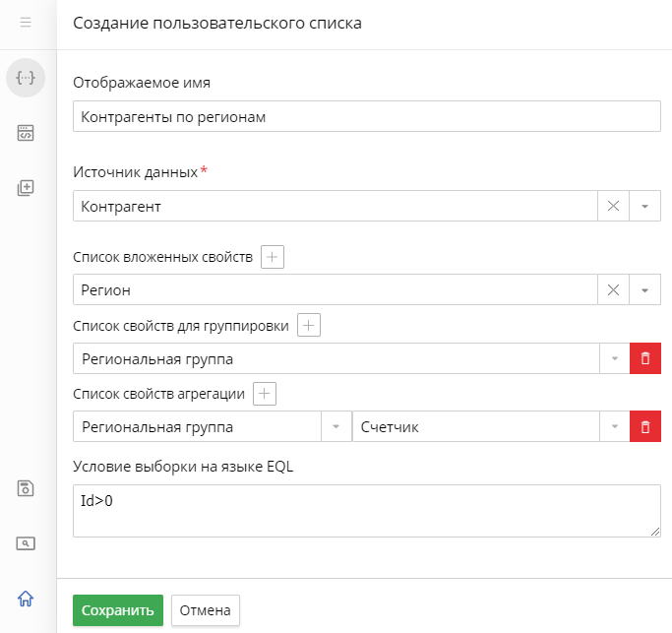Viewport: 672px width, 633px height.
Task: Add an aggregation property with plus button
Action: tap(265, 393)
